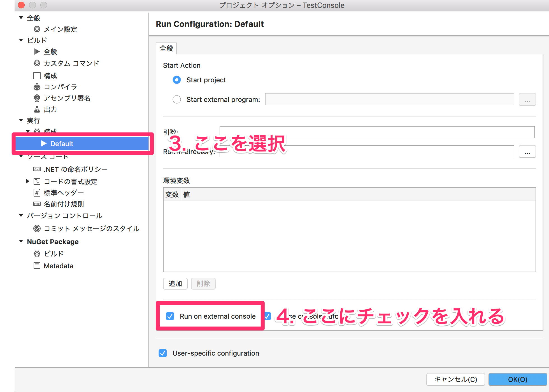
Task: Select Start external program radio button
Action: [x=177, y=99]
